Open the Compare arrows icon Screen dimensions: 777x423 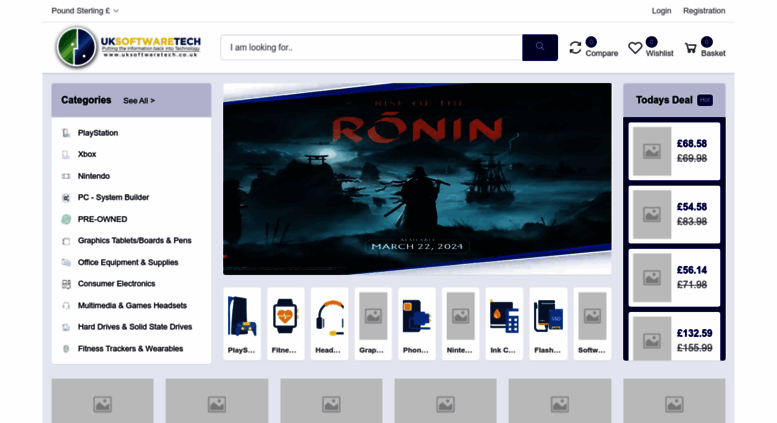click(x=575, y=48)
